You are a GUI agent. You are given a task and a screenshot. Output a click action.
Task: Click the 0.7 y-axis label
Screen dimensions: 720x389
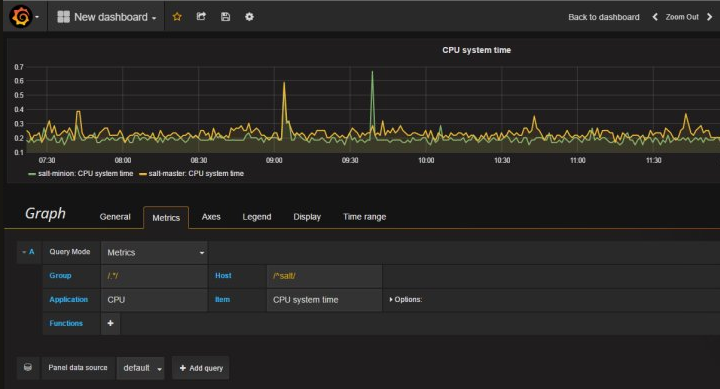[x=19, y=67]
